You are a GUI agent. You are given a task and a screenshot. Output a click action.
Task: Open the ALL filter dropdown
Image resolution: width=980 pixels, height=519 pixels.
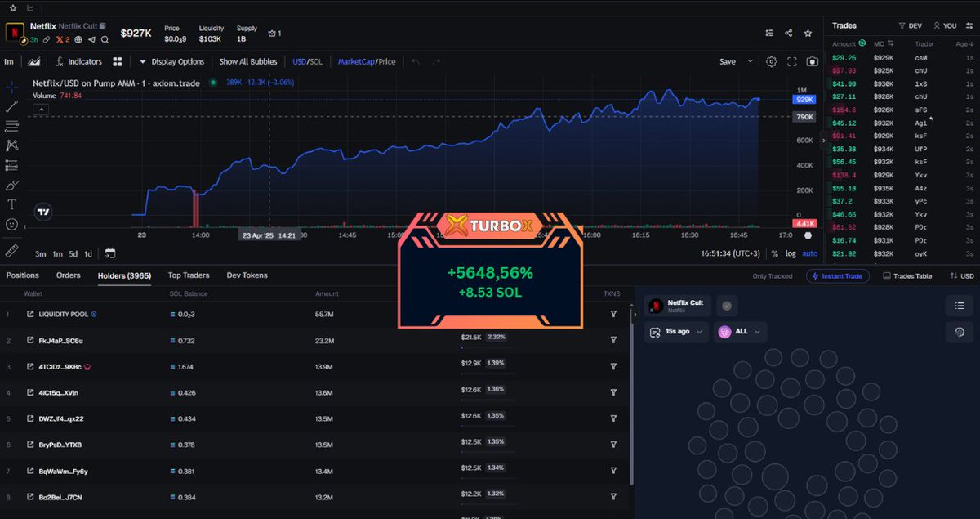(741, 332)
